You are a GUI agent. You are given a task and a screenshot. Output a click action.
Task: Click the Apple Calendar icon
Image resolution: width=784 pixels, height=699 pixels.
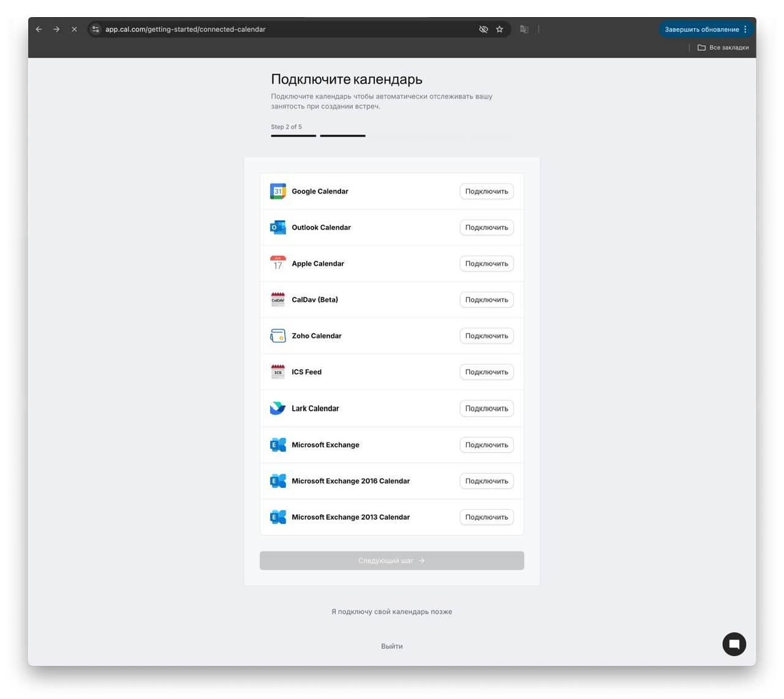pyautogui.click(x=278, y=264)
